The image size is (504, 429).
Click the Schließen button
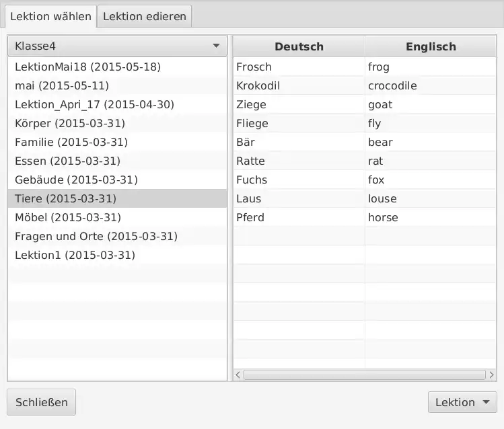pyautogui.click(x=42, y=402)
